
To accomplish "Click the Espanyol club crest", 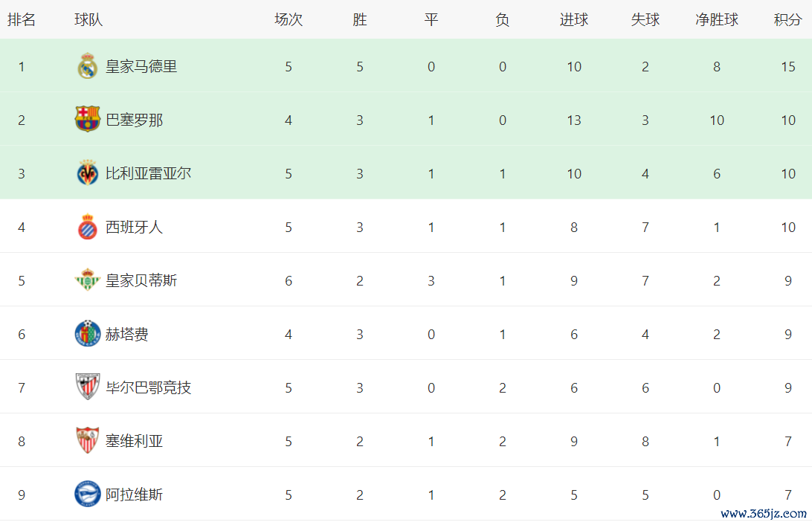I will pyautogui.click(x=88, y=227).
